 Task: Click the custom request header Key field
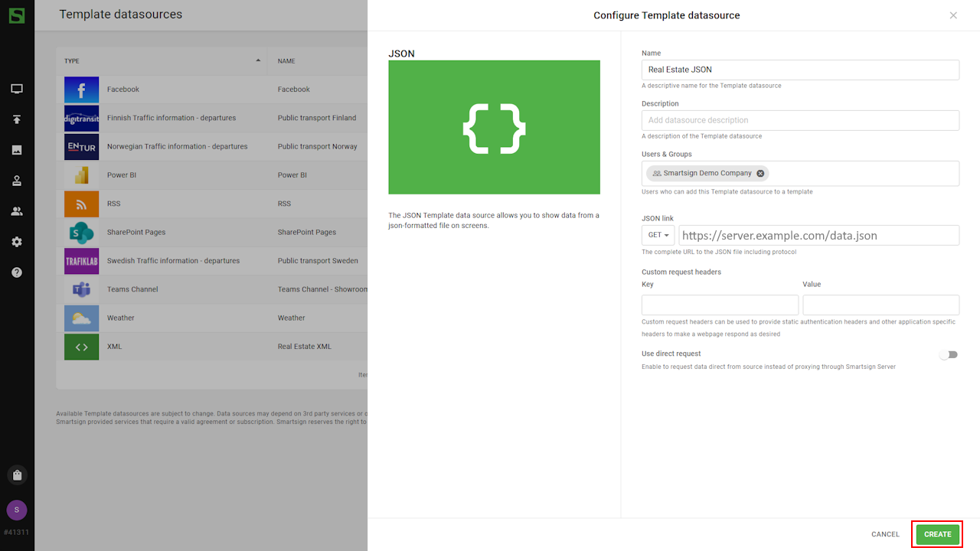click(x=720, y=305)
